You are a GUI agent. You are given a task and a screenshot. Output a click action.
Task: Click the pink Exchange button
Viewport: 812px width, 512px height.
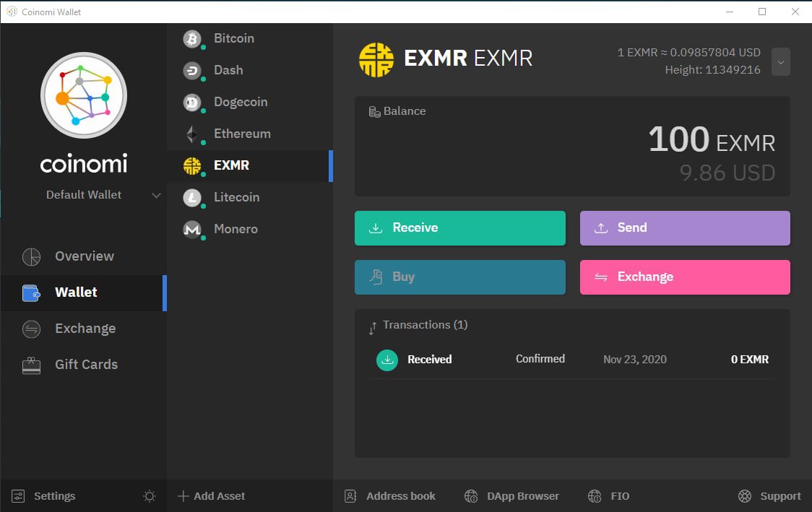(685, 277)
